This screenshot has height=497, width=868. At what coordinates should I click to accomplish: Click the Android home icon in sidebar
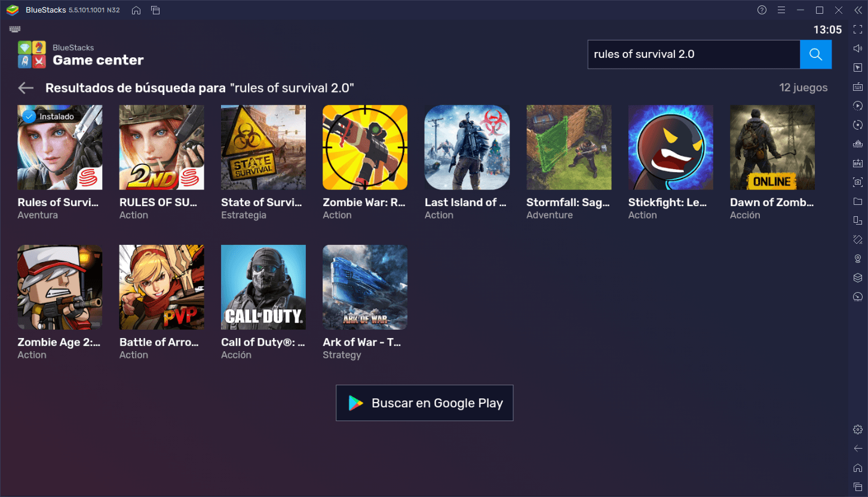click(858, 468)
